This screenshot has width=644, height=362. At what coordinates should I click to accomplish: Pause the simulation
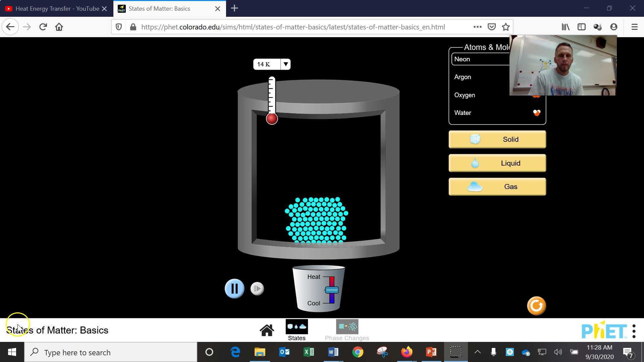[234, 288]
